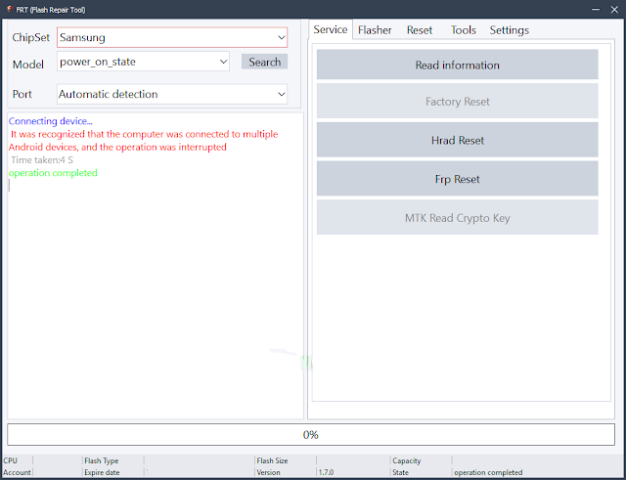Image resolution: width=626 pixels, height=480 pixels.
Task: Click the FRT app icon in title bar
Action: click(x=9, y=8)
